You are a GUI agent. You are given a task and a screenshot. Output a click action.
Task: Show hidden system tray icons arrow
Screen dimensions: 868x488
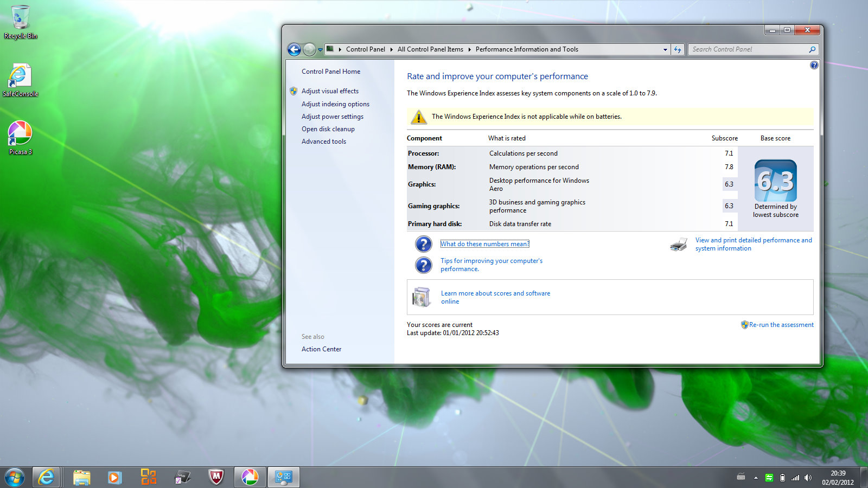(756, 478)
